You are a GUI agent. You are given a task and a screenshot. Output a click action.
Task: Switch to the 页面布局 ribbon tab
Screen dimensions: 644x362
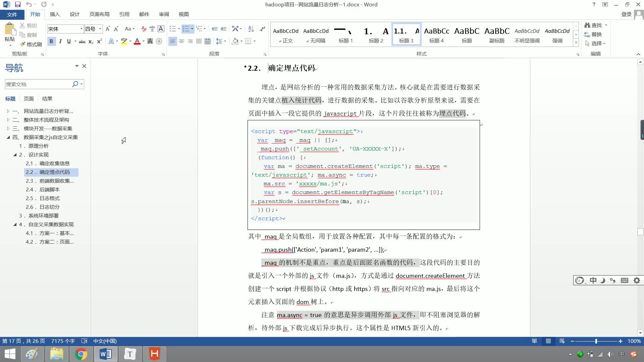tap(99, 14)
